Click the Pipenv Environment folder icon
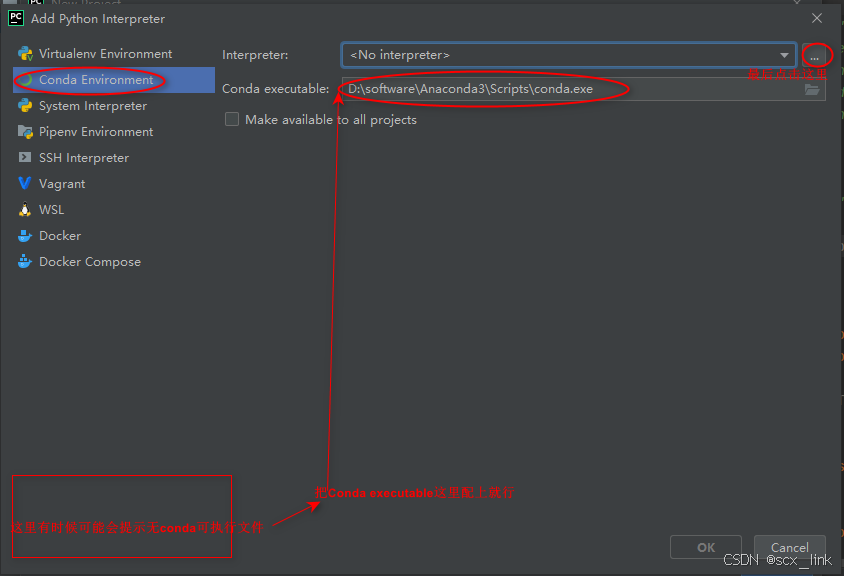The image size is (844, 576). coord(25,131)
